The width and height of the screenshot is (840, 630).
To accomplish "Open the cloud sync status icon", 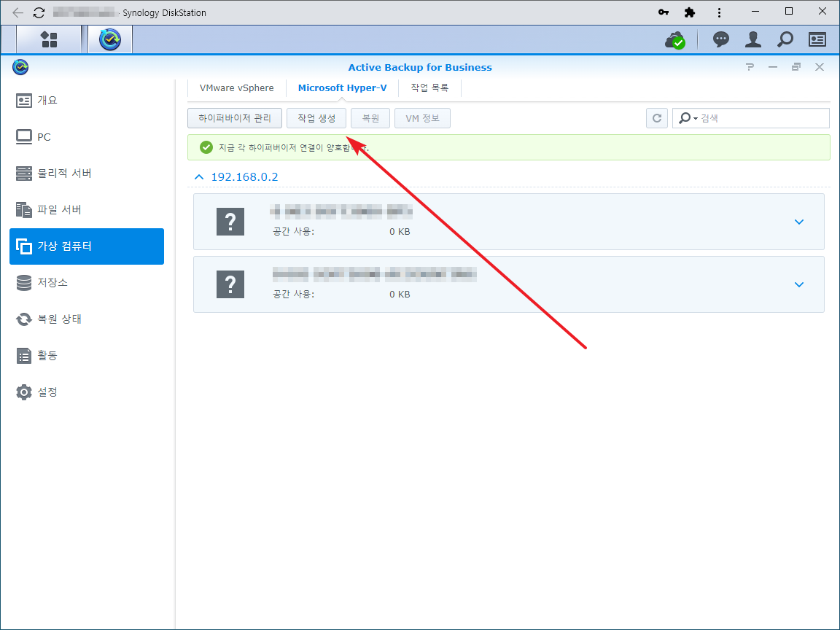I will point(675,39).
